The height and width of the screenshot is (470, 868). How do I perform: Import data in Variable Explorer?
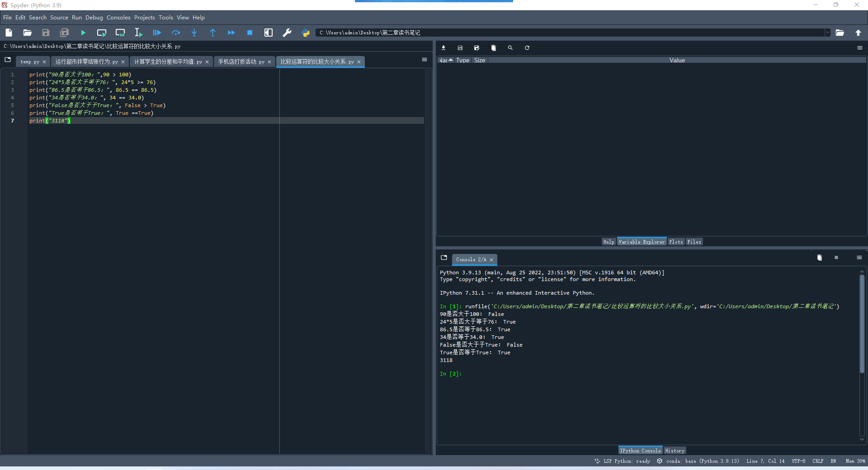443,48
